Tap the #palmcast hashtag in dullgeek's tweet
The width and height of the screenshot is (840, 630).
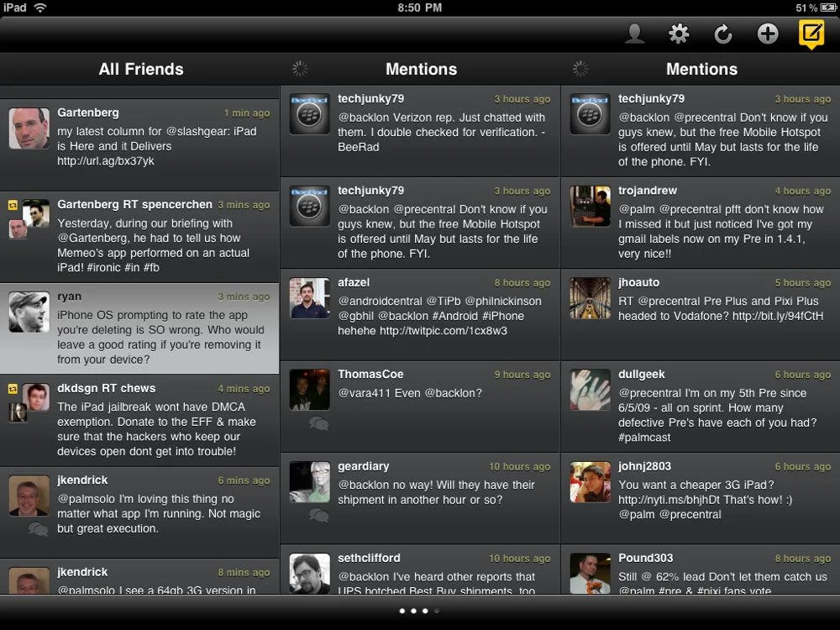click(644, 437)
